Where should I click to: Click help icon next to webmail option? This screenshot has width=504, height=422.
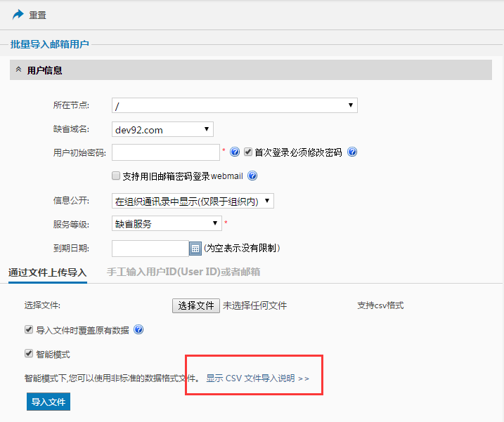[x=252, y=176]
